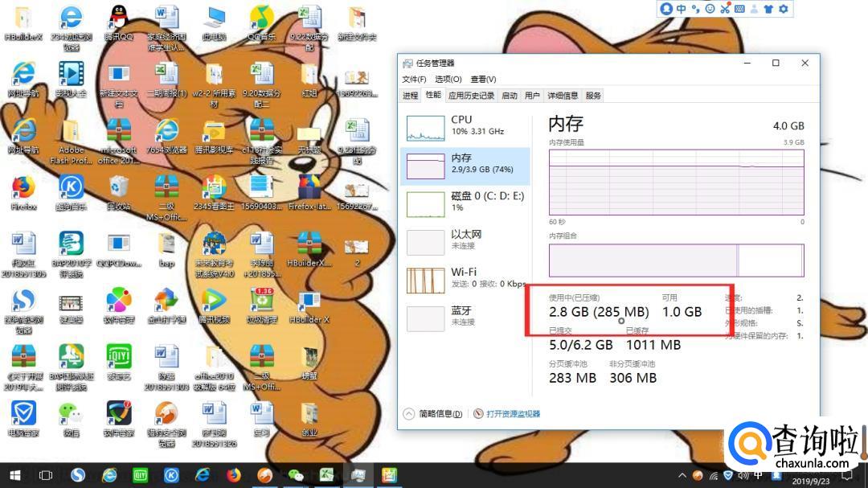Select the 2345看图王 desktop icon
The image size is (868, 488).
click(214, 193)
